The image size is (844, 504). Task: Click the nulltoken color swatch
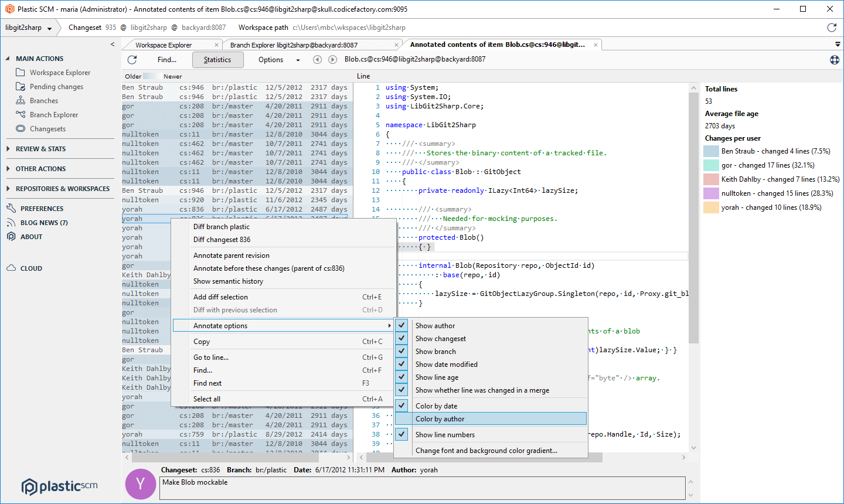point(711,193)
